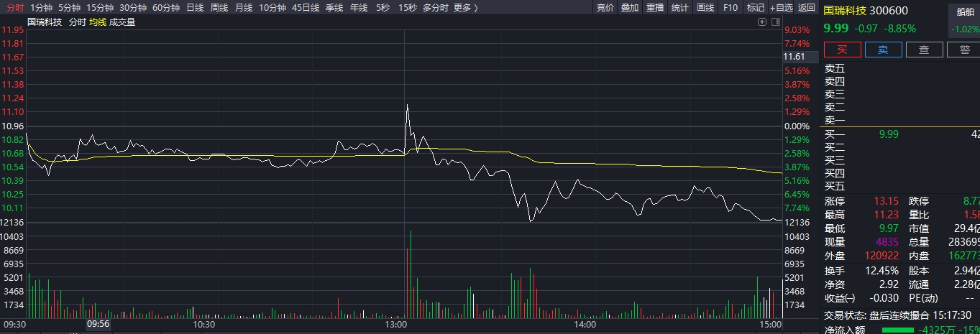980x334 pixels.
Task: Click 返回 to go back
Action: (x=807, y=7)
